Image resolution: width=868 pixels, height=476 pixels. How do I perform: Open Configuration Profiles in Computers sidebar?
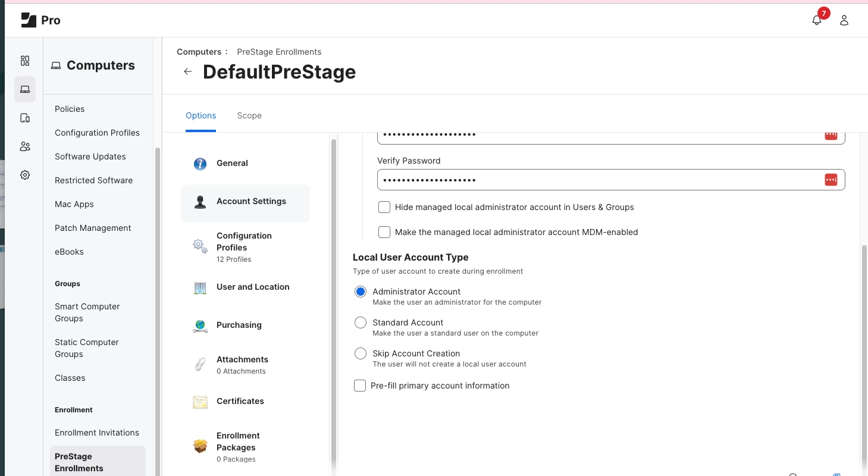[x=97, y=133]
